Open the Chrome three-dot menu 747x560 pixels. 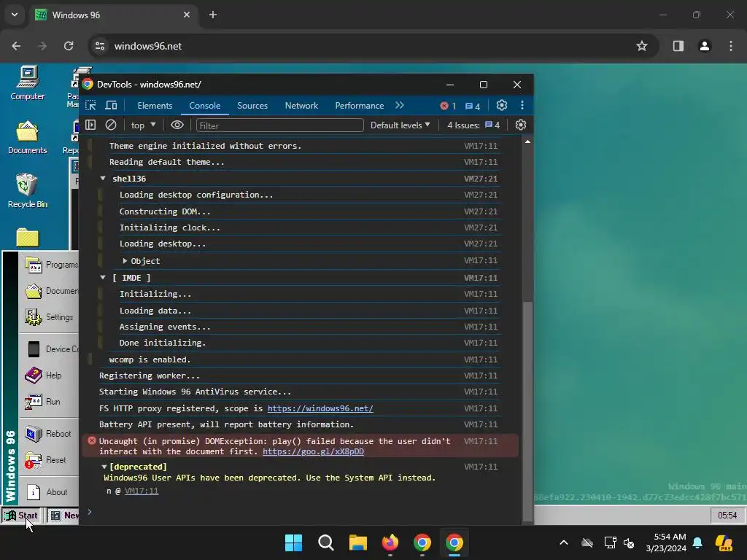(731, 46)
